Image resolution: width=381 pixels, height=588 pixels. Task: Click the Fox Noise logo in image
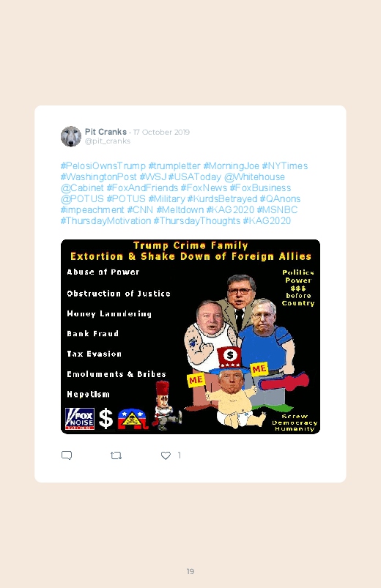(x=80, y=419)
